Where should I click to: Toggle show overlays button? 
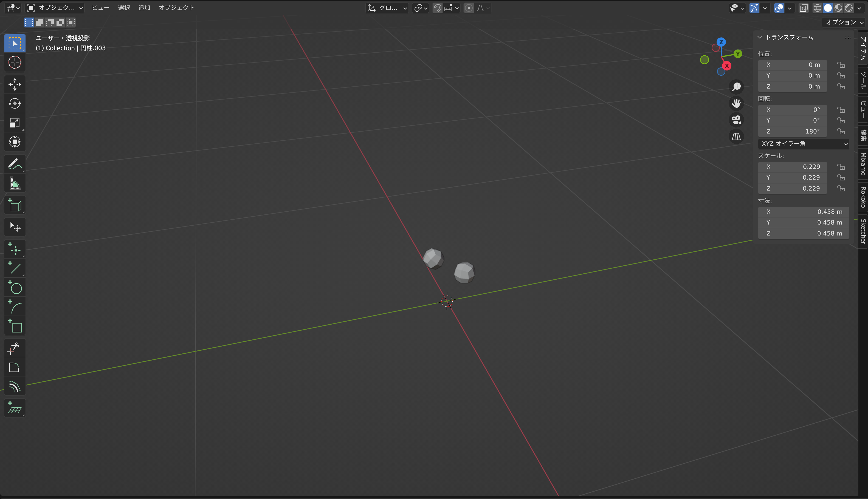(779, 8)
